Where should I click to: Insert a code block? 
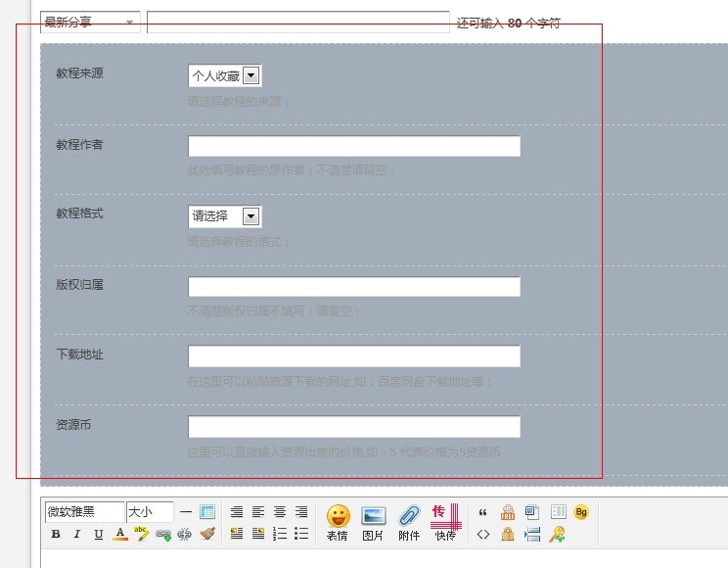tap(482, 535)
